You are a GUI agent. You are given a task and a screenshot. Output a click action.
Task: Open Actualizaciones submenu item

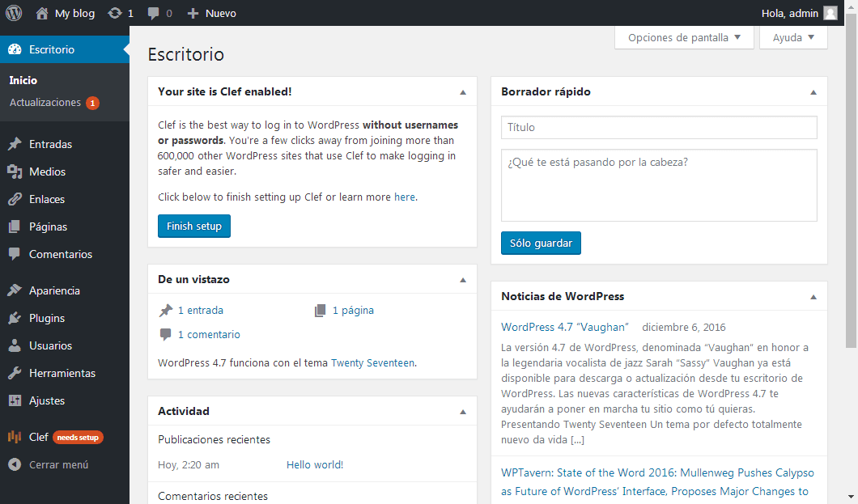pos(45,102)
